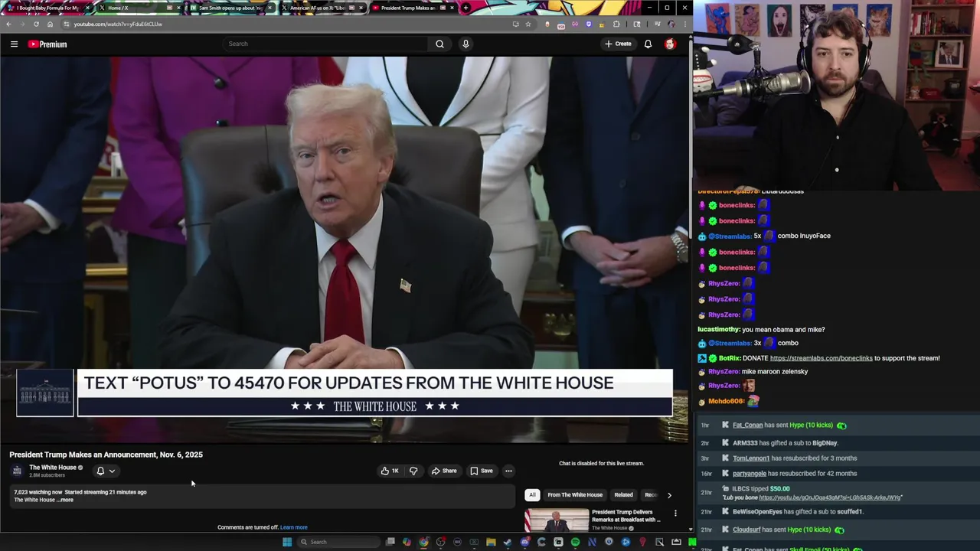Click '7,023 watching now' text
The height and width of the screenshot is (551, 980).
click(x=38, y=492)
